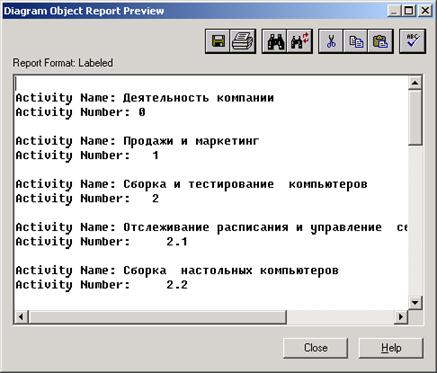Click the vertical scrollbar down arrow
The image size is (437, 373).
[415, 303]
